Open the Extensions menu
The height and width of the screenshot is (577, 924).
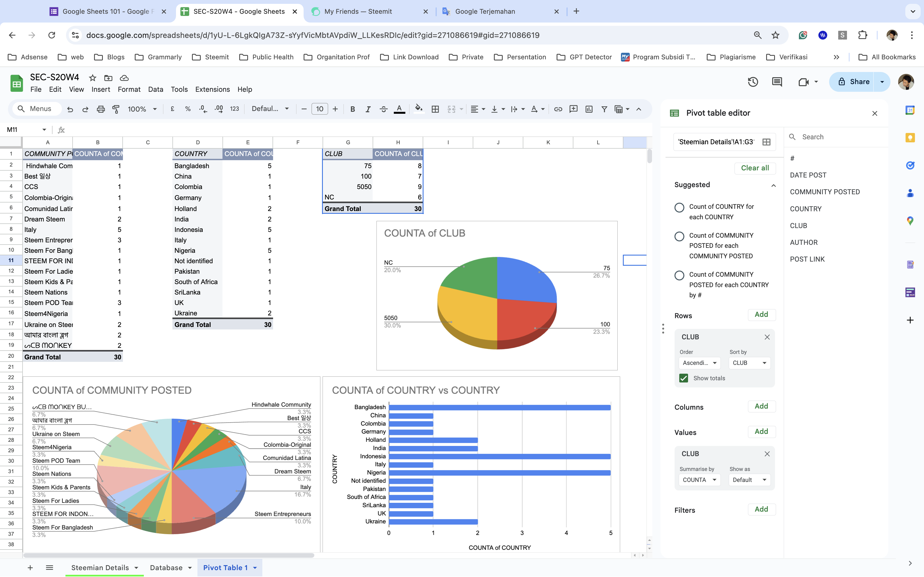[212, 89]
